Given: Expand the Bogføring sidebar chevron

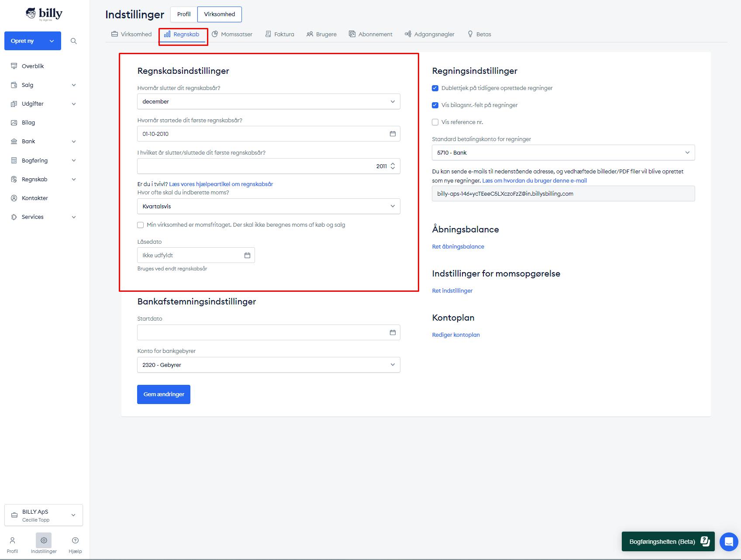Looking at the screenshot, I should coord(74,161).
